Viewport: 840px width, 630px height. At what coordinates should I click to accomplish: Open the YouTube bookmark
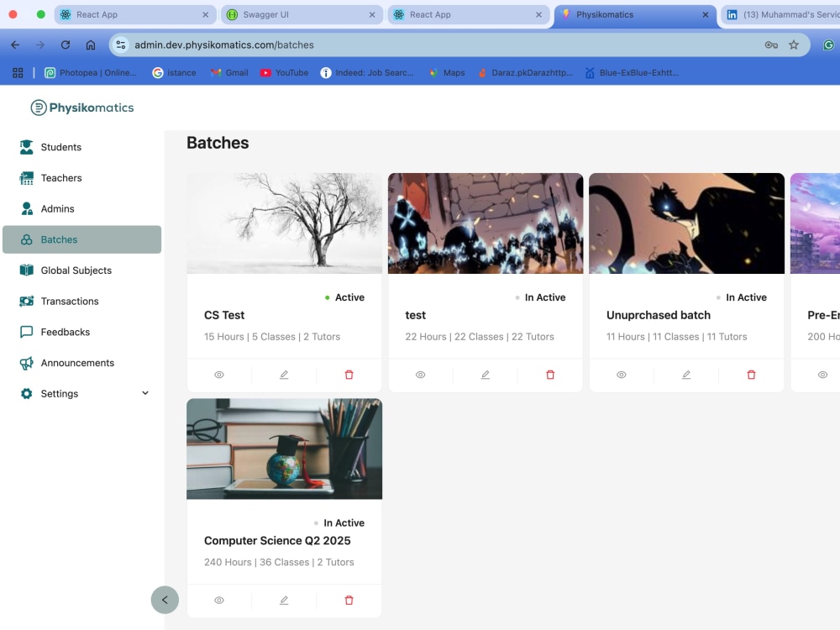(284, 73)
